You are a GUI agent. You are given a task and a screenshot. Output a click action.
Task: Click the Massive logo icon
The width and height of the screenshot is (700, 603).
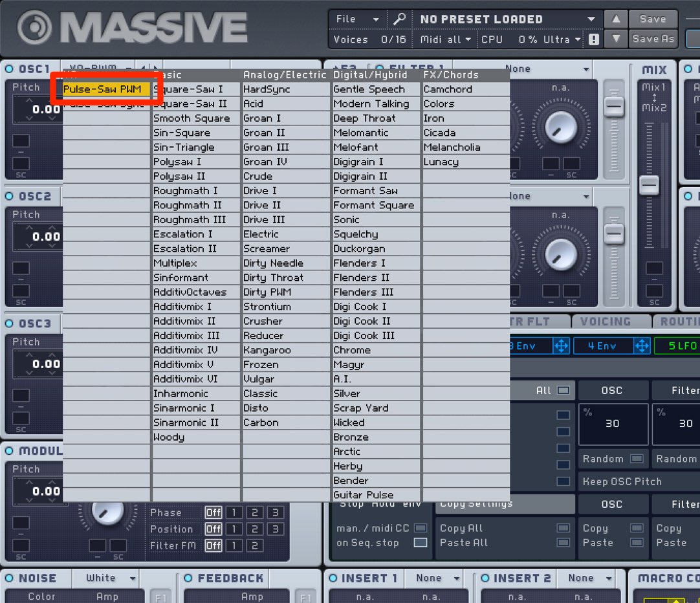35,27
